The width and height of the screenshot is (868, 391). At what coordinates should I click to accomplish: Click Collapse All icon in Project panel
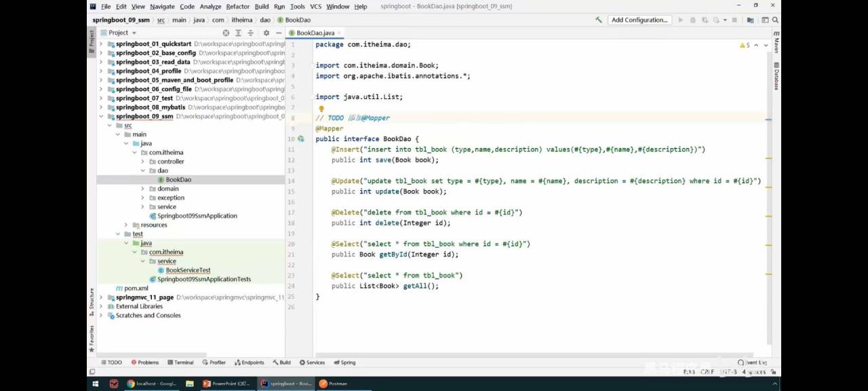251,33
